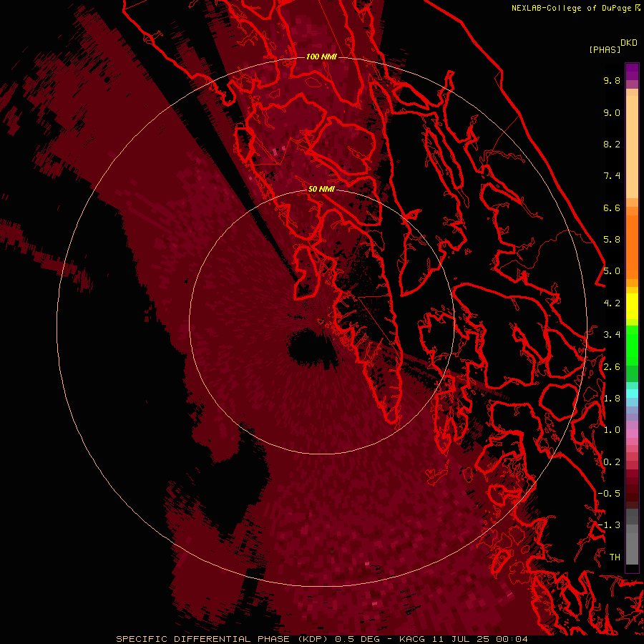
Task: Select the [PHAS] legend heading
Action: tap(605, 49)
